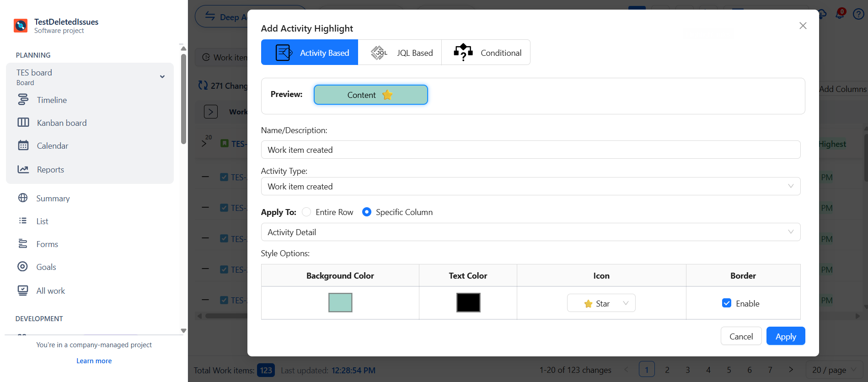This screenshot has width=868, height=382.
Task: Select the Entire Row radio option
Action: pos(306,212)
